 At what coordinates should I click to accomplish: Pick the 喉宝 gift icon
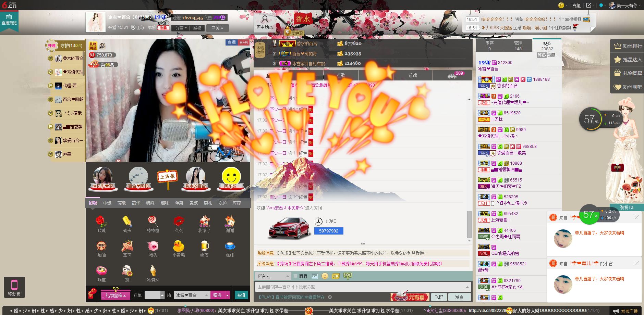[101, 271]
